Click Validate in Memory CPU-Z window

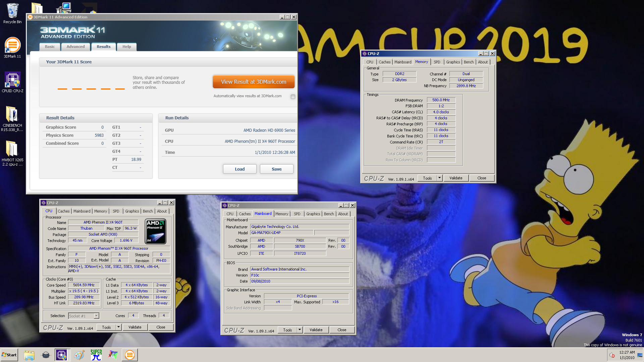click(456, 178)
